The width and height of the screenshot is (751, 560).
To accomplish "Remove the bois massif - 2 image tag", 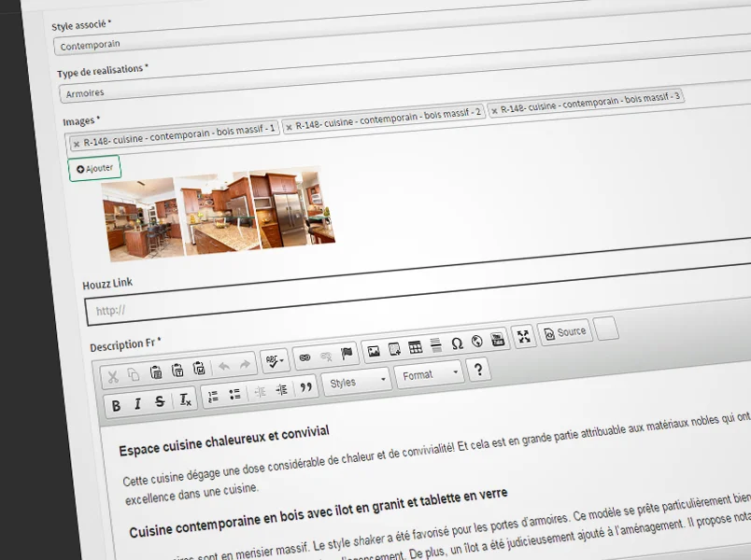I will click(x=289, y=128).
